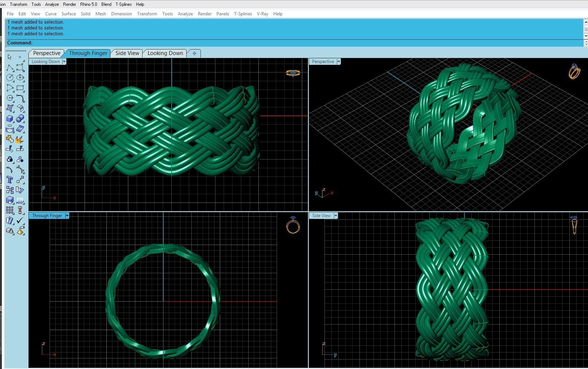Choose the Control Point Curve tool
This screenshot has width=588, height=369.
coord(20,67)
